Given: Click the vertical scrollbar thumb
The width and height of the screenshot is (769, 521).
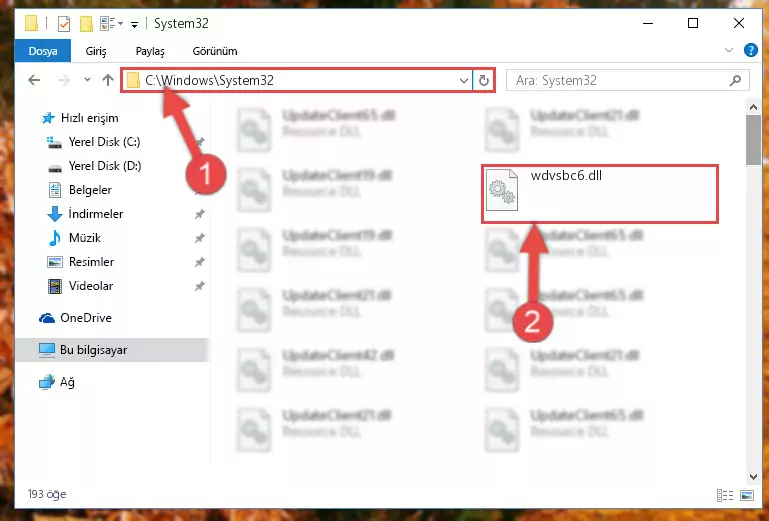Looking at the screenshot, I should coord(753,140).
